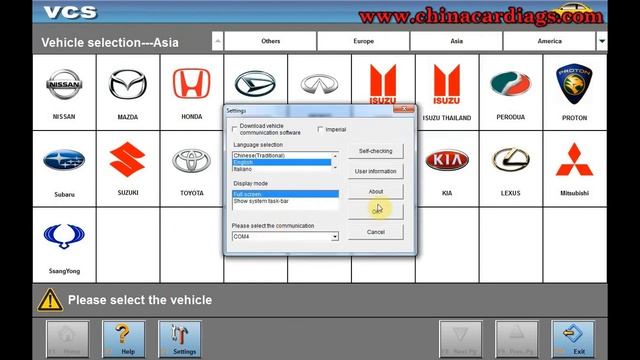
Task: Enable Download vehicle communication software checkbox
Action: pyautogui.click(x=235, y=129)
